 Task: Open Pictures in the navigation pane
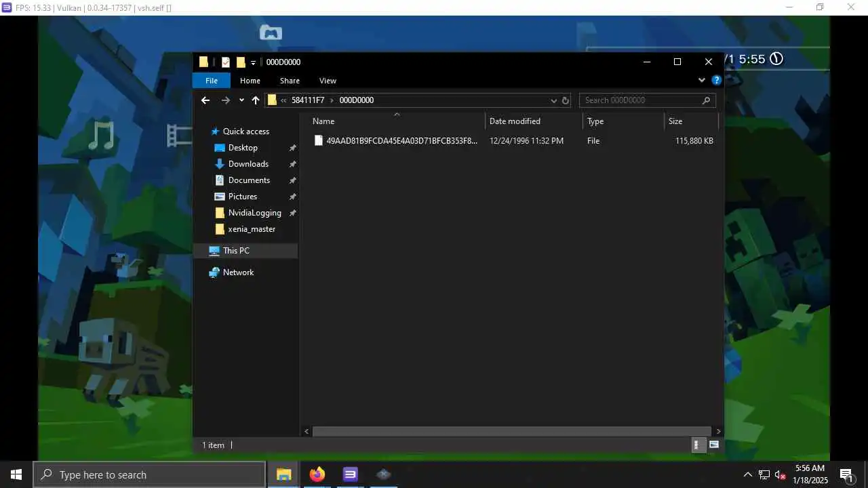tap(243, 197)
